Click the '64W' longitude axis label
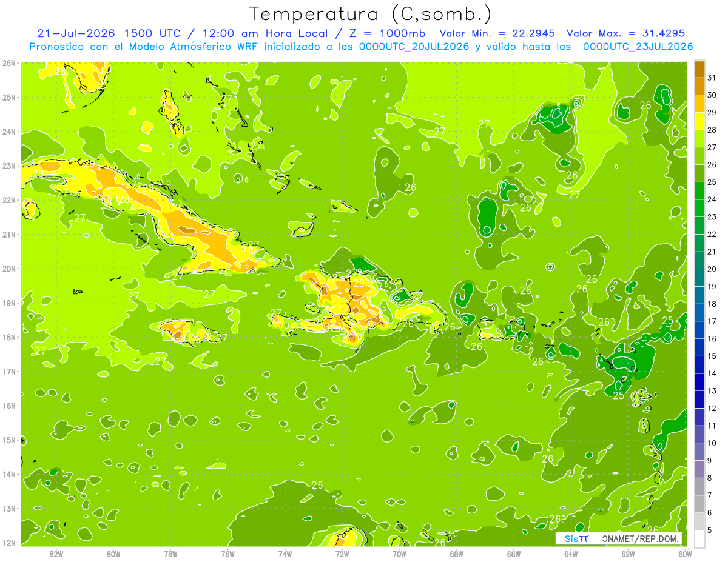Viewport: 728px width, 562px height. (571, 554)
